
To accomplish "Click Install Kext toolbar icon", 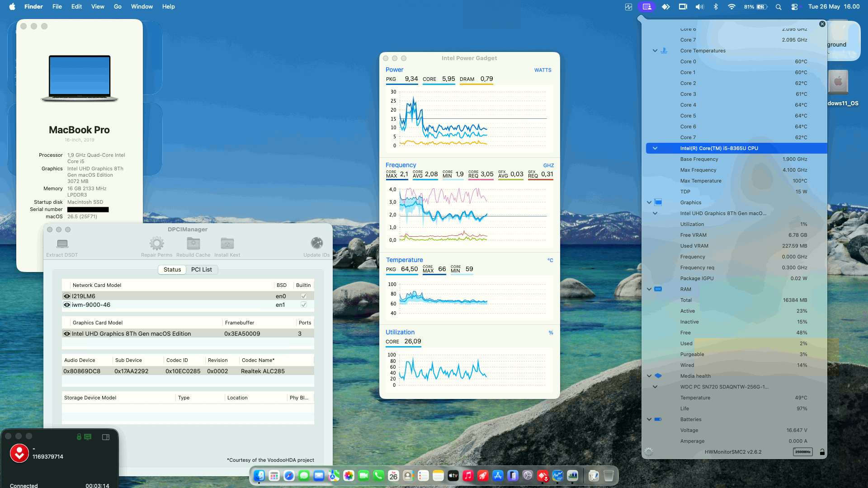I will (227, 244).
